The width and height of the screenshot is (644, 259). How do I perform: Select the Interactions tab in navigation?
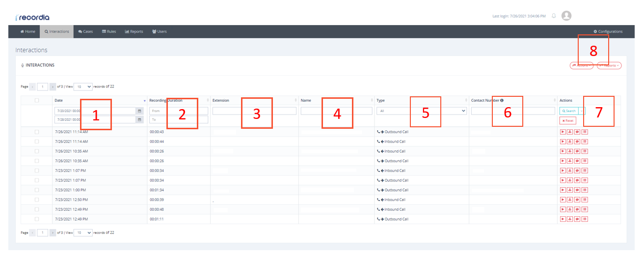pos(56,31)
